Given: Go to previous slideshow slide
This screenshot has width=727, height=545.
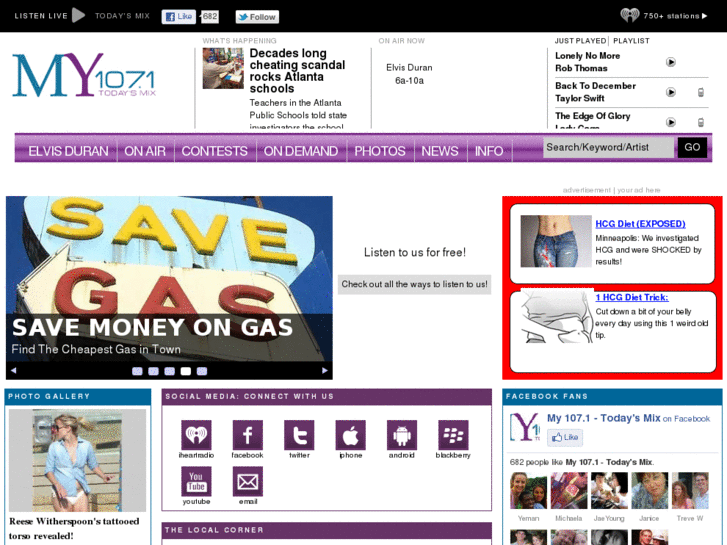Looking at the screenshot, I should 13,370.
